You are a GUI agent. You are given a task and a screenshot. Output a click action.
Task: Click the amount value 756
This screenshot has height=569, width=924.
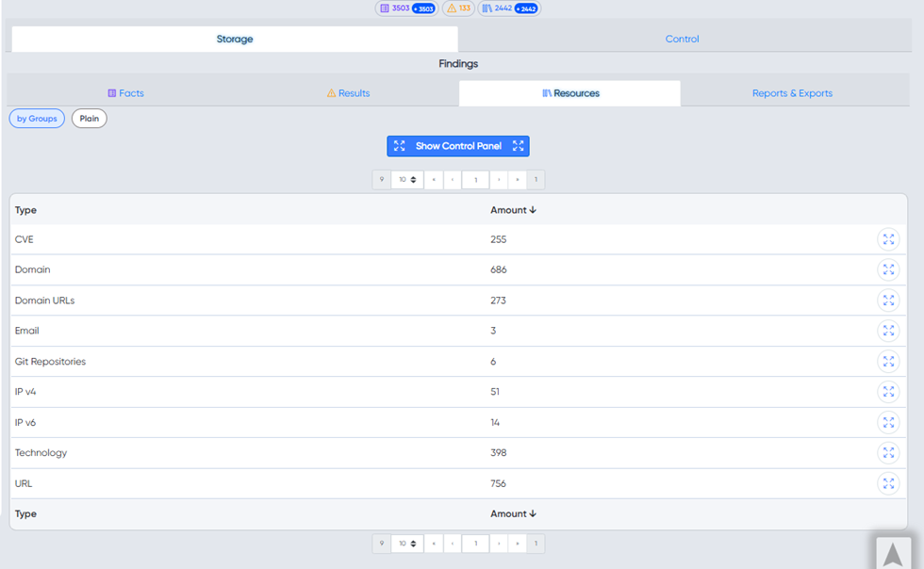coord(498,483)
